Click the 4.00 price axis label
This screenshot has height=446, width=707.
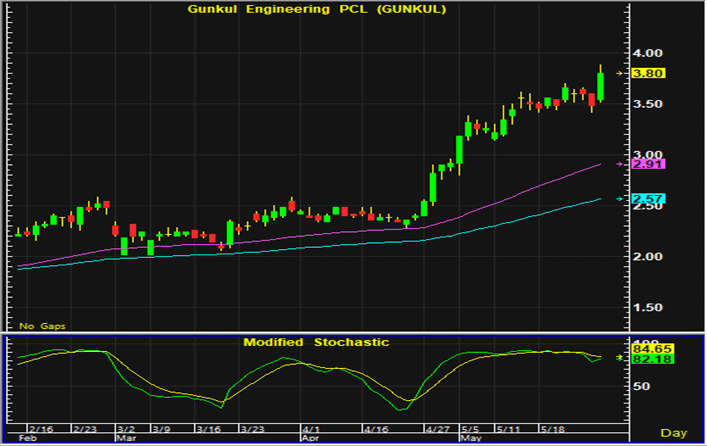coord(647,53)
